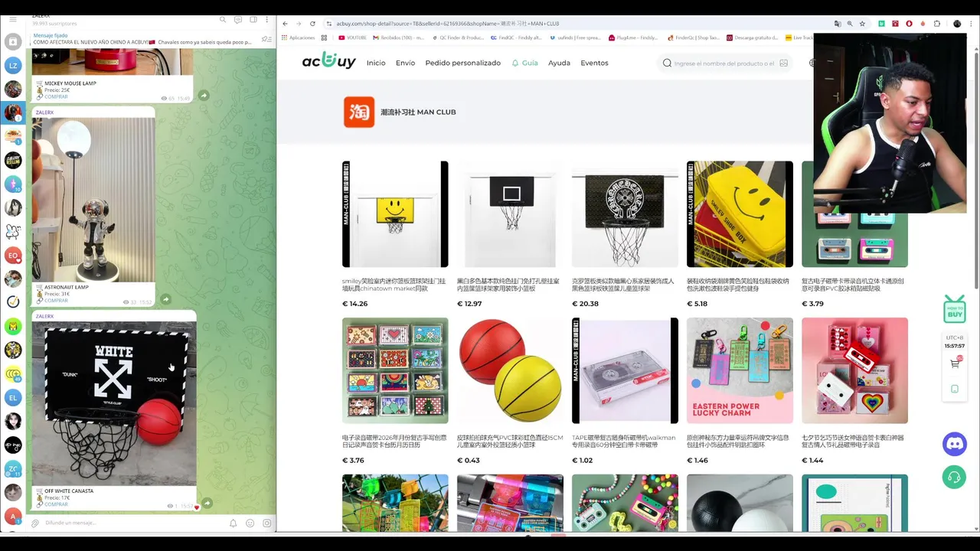Go to Inicio in the acbuy menu
Viewport: 980px width, 551px height.
376,63
